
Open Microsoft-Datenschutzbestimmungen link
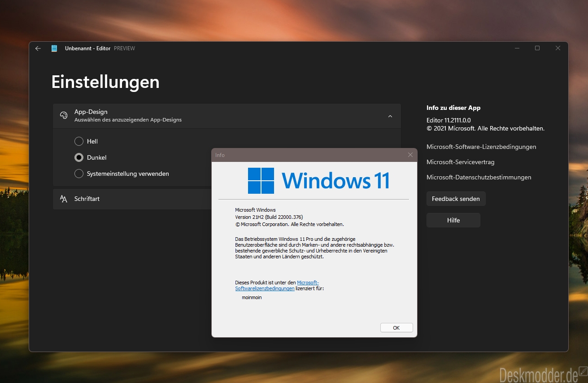pos(479,177)
